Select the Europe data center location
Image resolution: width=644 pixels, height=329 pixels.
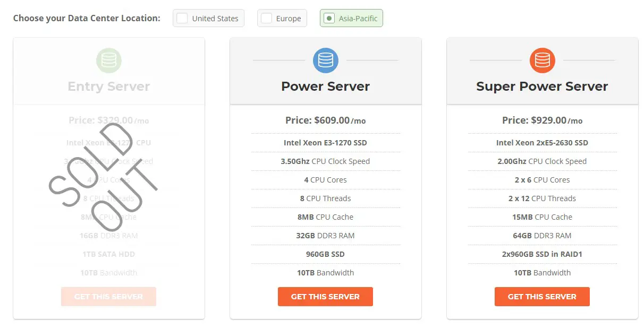(x=282, y=18)
